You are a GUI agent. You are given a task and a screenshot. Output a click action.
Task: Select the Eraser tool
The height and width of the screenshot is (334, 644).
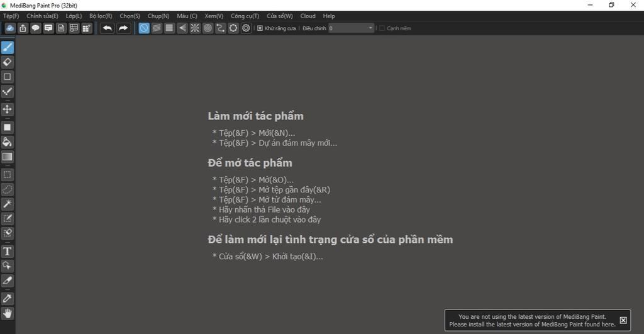tap(8, 62)
